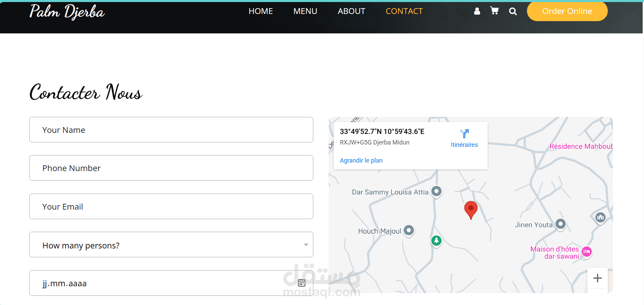Click Maison d'hôtes dar sawani label

[x=555, y=253]
